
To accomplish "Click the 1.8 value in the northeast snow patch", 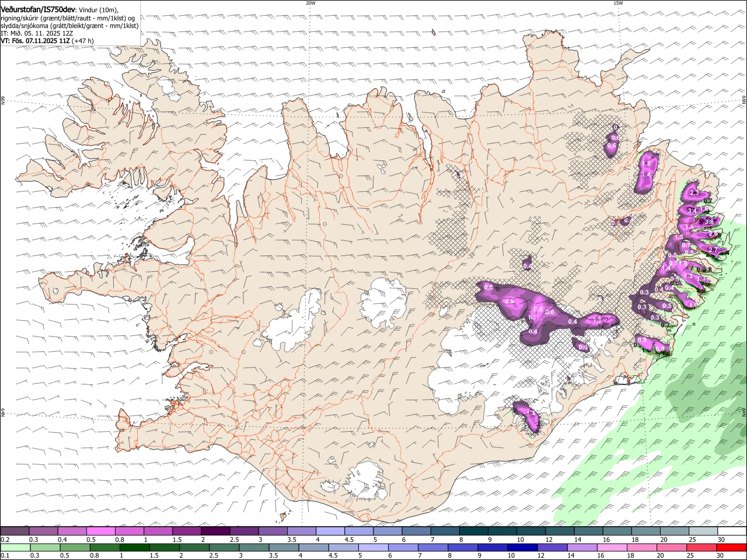I will [645, 164].
